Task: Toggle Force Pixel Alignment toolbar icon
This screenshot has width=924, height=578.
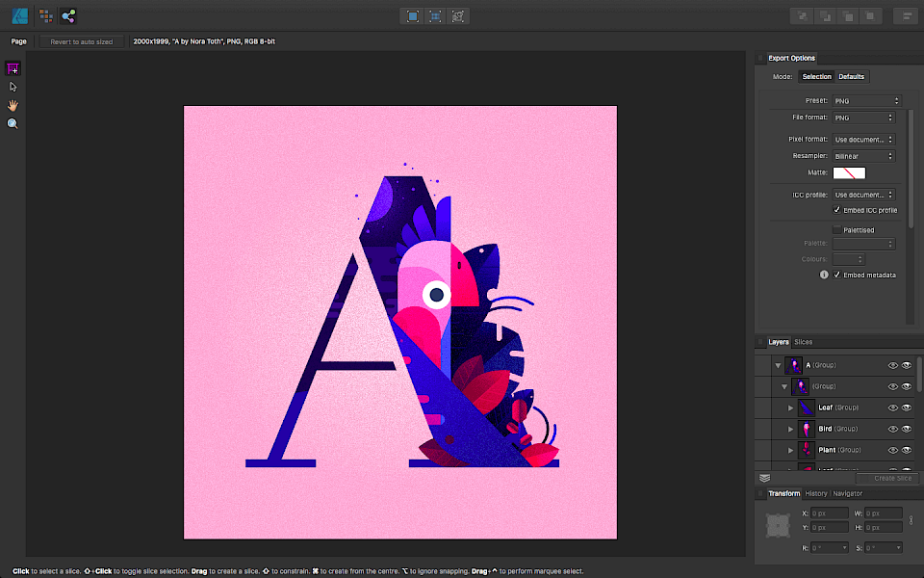Action: 413,16
